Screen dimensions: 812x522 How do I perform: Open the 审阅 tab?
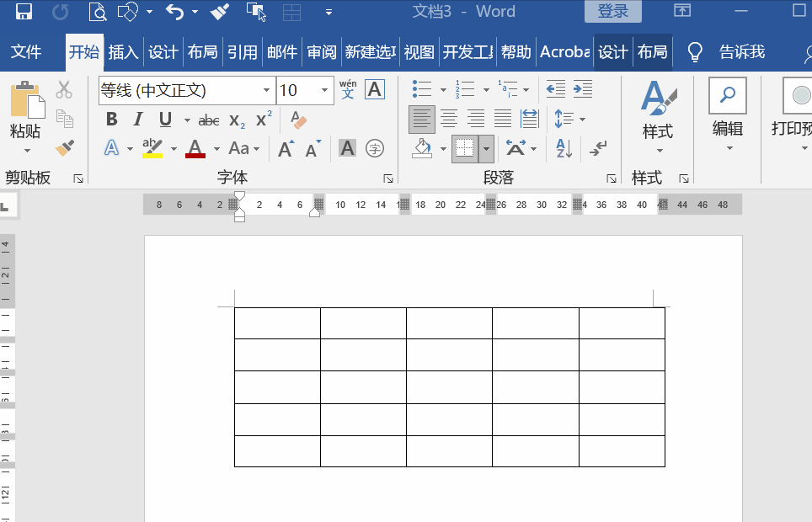[x=322, y=52]
